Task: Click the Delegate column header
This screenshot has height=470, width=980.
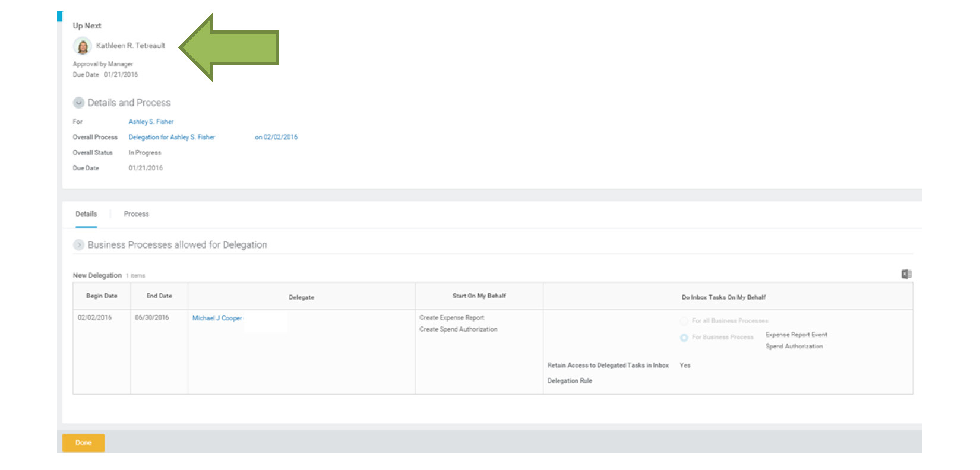Action: click(x=301, y=297)
